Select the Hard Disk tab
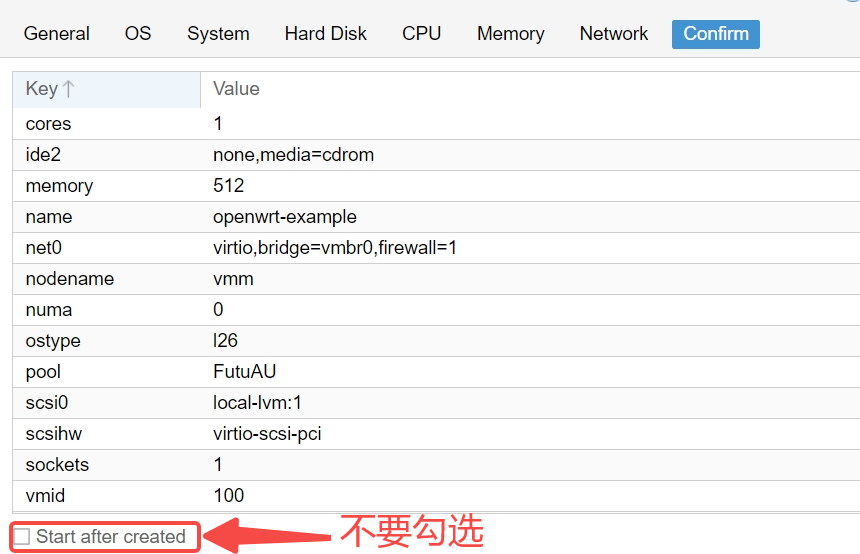Image resolution: width=860 pixels, height=554 pixels. pyautogui.click(x=325, y=34)
